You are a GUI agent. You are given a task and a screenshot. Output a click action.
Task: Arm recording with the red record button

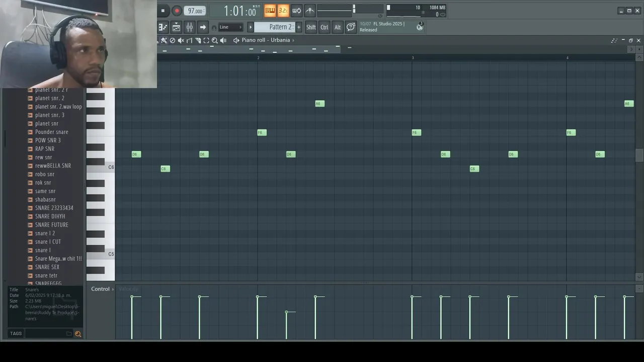click(x=177, y=11)
